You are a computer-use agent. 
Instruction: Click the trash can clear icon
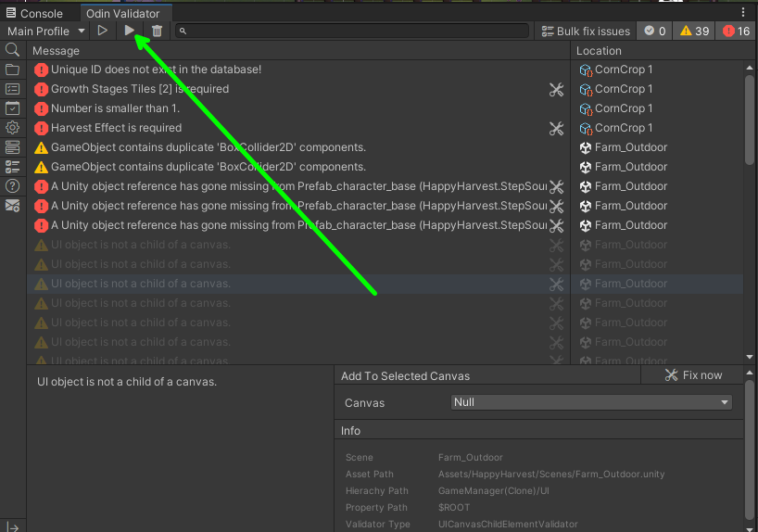[157, 31]
